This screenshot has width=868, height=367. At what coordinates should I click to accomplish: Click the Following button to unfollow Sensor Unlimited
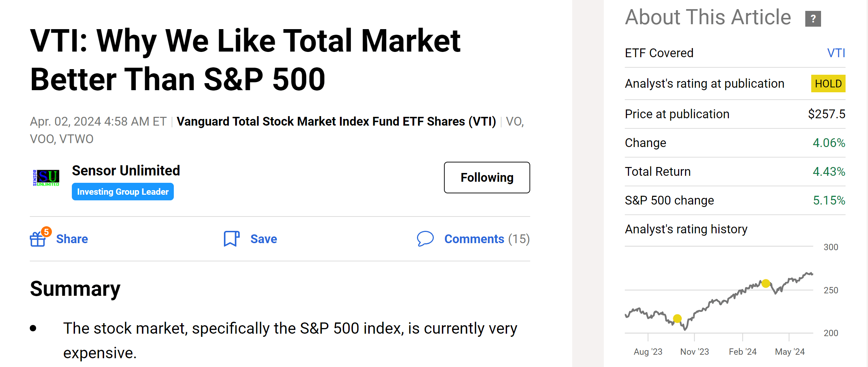(486, 178)
